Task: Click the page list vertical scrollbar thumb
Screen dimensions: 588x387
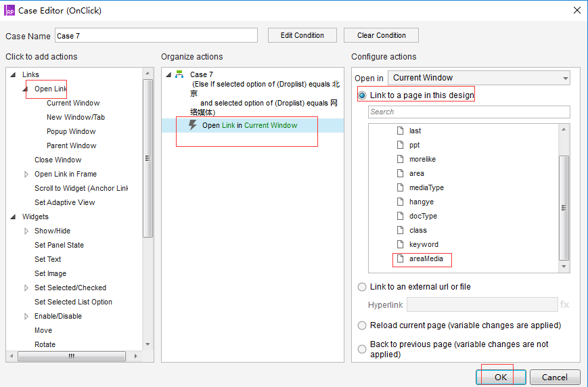Action: 564,208
